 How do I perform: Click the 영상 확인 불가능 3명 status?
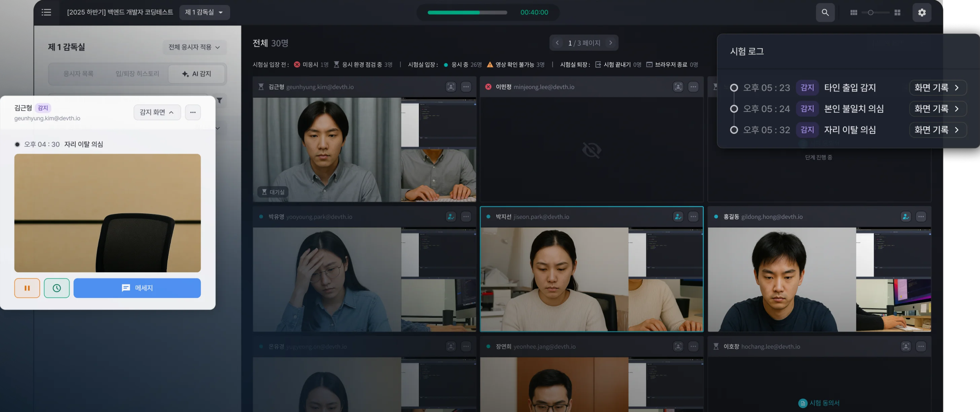[x=516, y=65]
